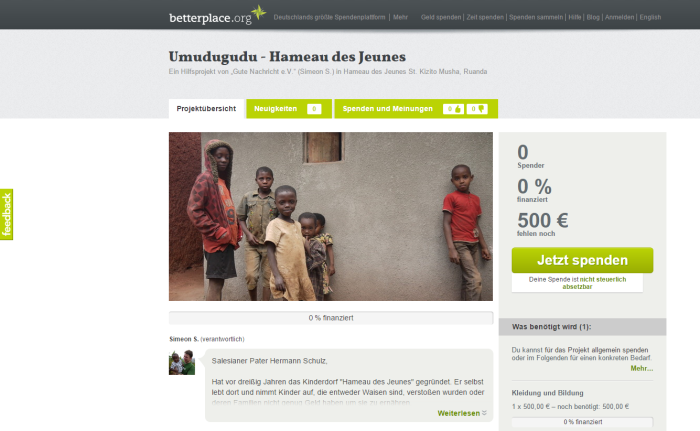
Task: Click the Neuigkeiten count badge
Action: pos(314,109)
